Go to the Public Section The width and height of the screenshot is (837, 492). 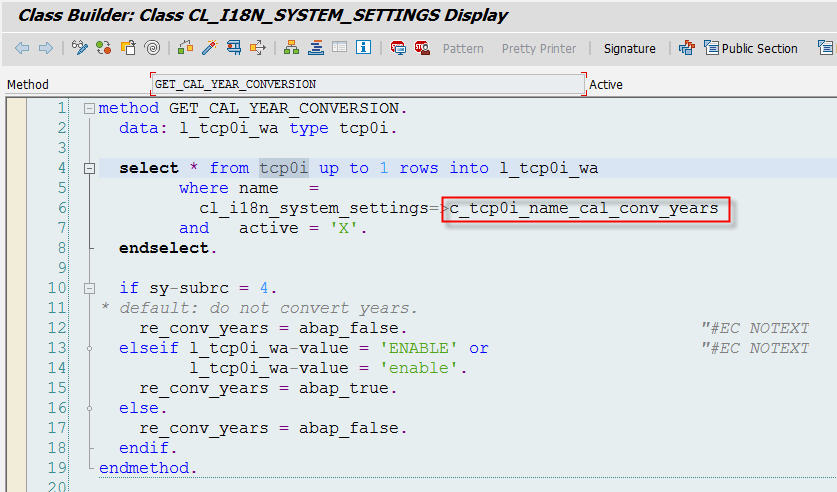click(x=751, y=48)
